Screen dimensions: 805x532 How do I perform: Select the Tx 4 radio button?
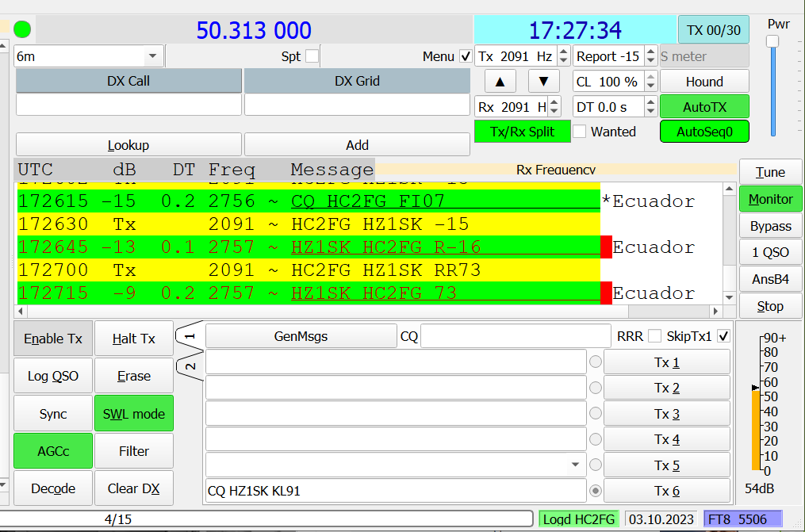[x=596, y=440]
